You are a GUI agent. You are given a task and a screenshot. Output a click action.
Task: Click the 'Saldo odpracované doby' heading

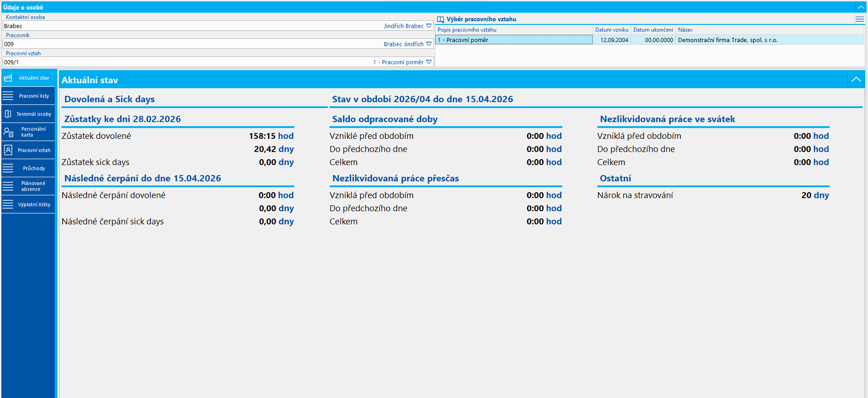[x=385, y=119]
